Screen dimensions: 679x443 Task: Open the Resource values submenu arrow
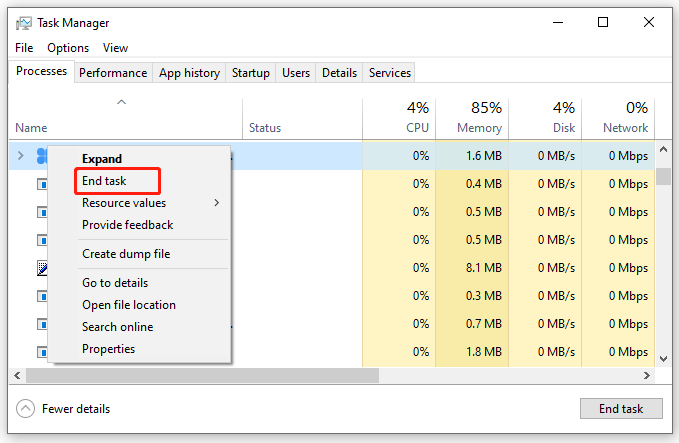(x=217, y=203)
